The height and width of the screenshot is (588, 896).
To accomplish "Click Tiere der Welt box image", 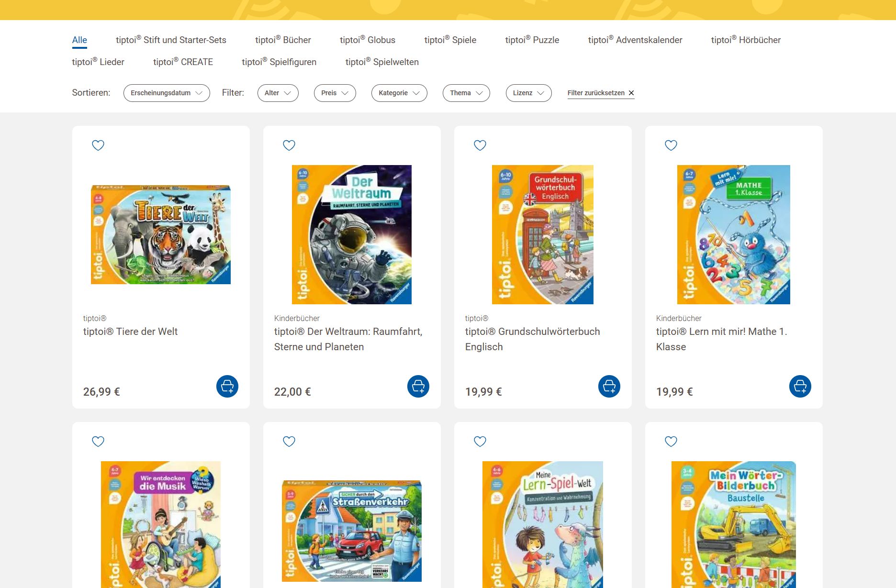I will 161,234.
